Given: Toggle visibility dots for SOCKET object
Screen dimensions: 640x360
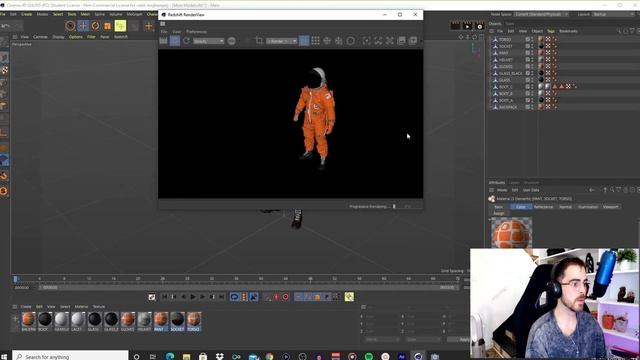Looking at the screenshot, I should coord(532,46).
